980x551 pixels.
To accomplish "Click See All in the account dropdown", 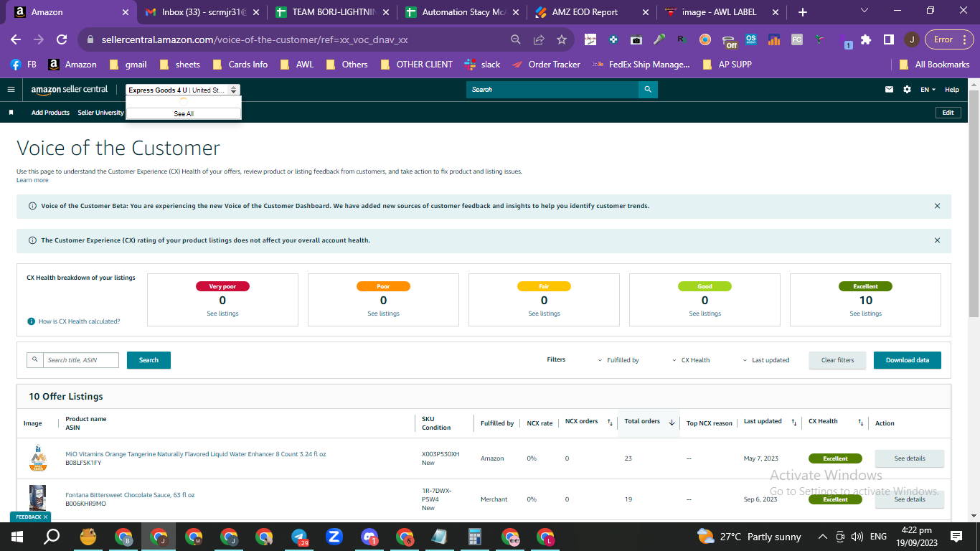I will click(x=184, y=114).
